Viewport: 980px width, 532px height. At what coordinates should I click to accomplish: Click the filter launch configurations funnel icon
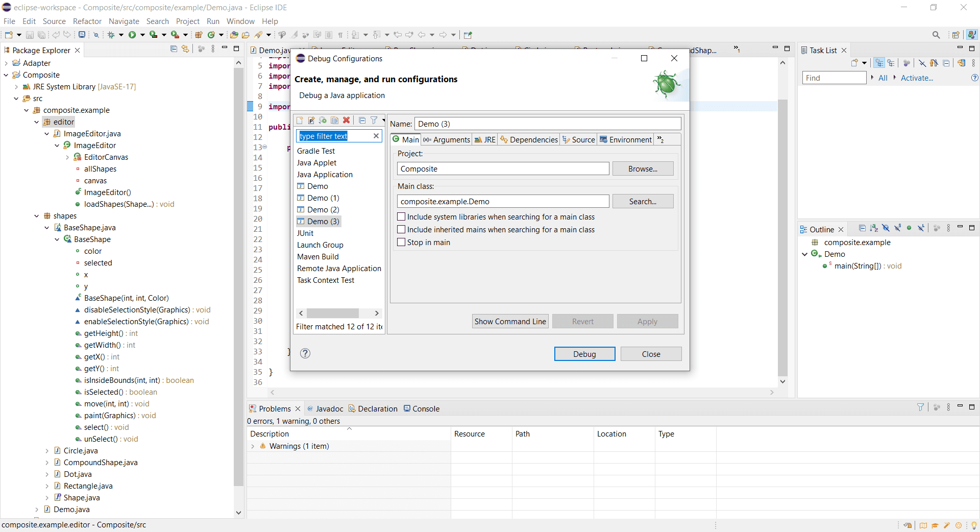click(x=374, y=120)
